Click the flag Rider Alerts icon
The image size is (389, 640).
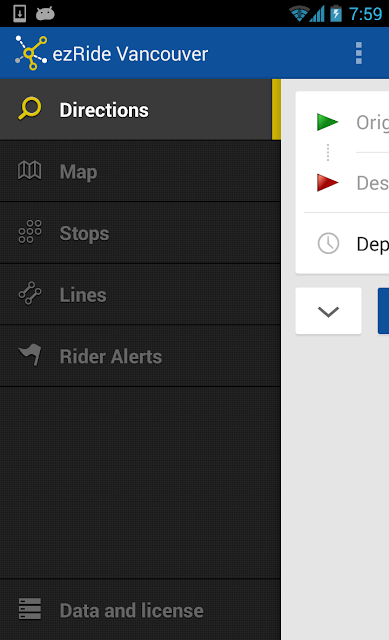[x=30, y=355]
